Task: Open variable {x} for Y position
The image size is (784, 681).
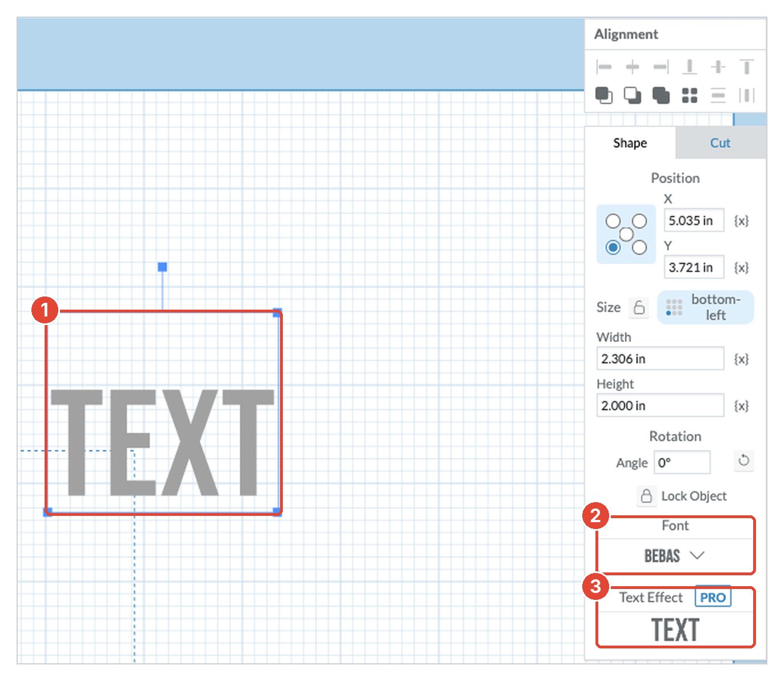Action: [741, 267]
